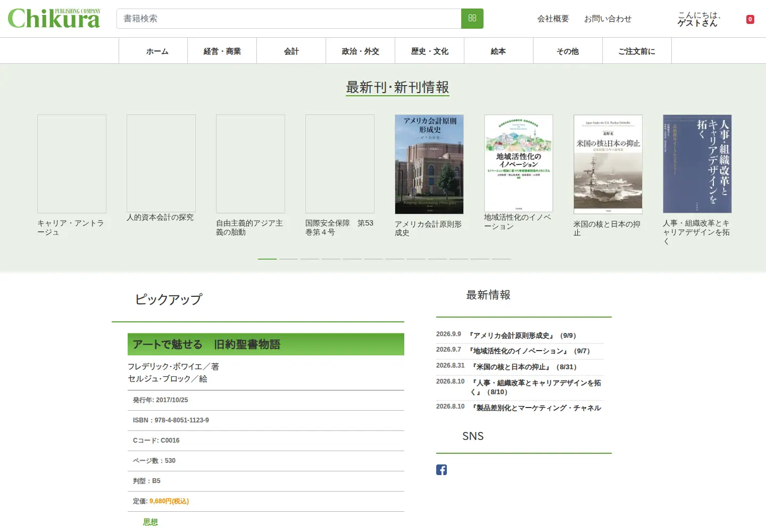Viewport: 766px width, 532px height.
Task: Open news item 『人事・組織改革とキャリアデザインを拓く』
Action: point(536,387)
